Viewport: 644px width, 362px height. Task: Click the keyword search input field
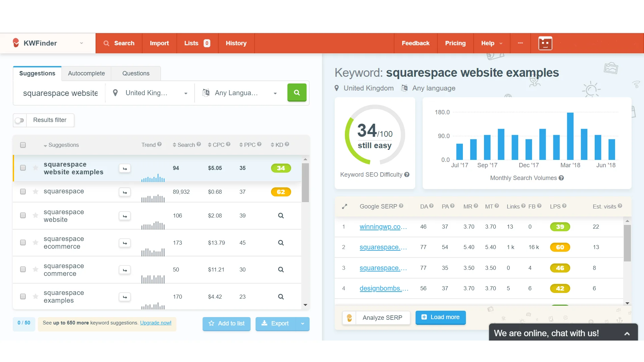click(x=60, y=93)
